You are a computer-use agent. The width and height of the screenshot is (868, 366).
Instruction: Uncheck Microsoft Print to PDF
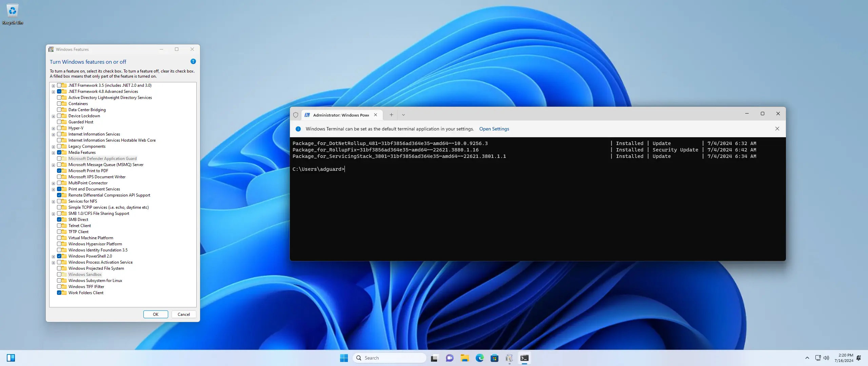[x=59, y=171]
